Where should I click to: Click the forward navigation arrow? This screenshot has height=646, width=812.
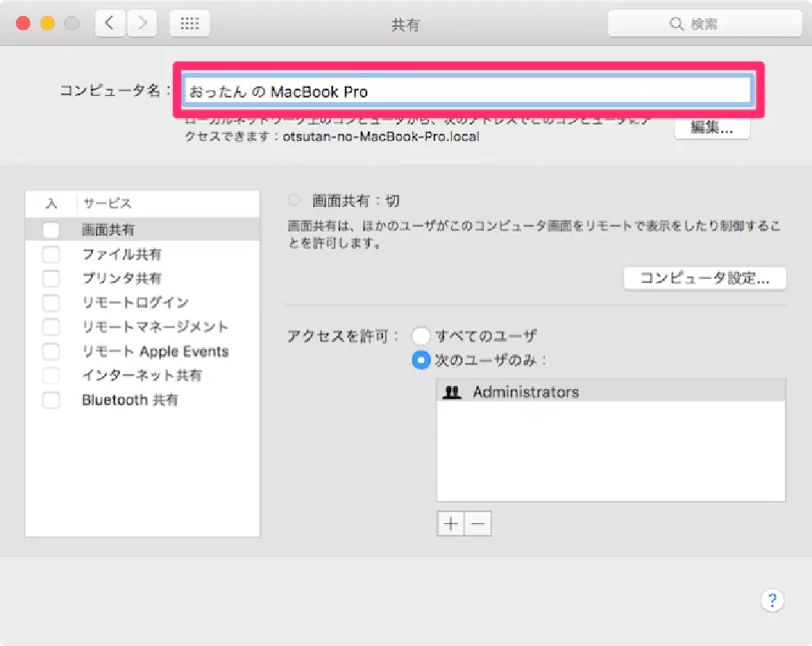[x=142, y=24]
